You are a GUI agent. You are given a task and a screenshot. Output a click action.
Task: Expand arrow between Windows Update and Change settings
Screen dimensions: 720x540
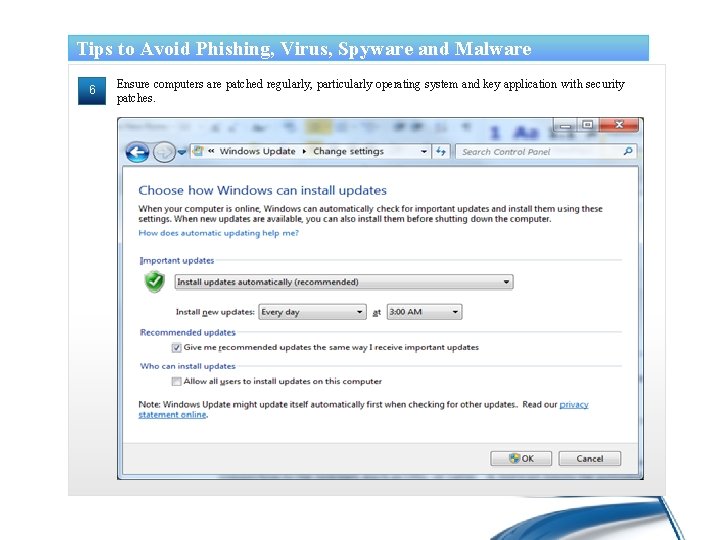click(x=304, y=152)
